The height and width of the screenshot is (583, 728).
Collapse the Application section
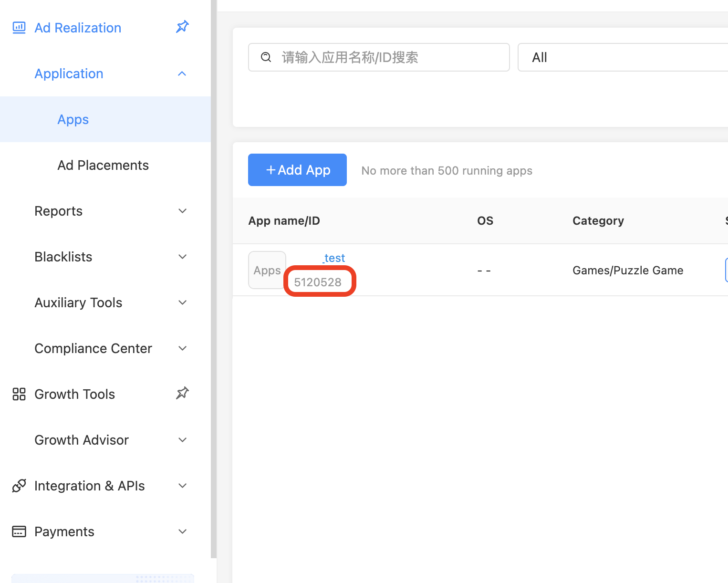coord(182,73)
